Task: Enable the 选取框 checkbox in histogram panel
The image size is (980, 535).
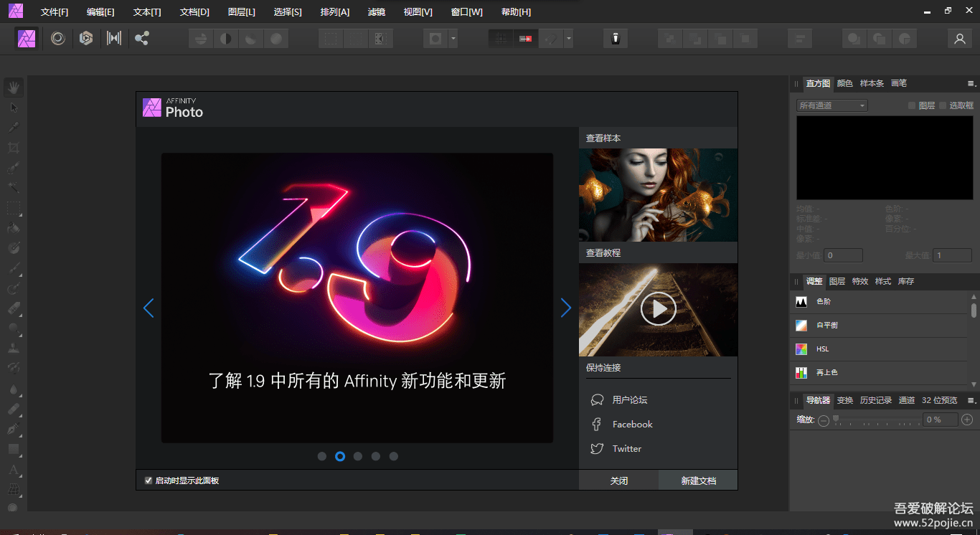Action: 943,105
